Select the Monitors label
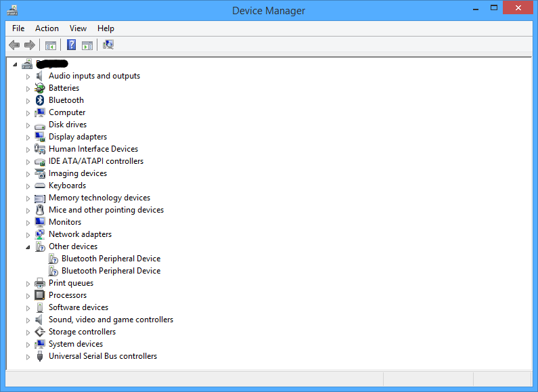The height and width of the screenshot is (392, 538). pyautogui.click(x=65, y=222)
